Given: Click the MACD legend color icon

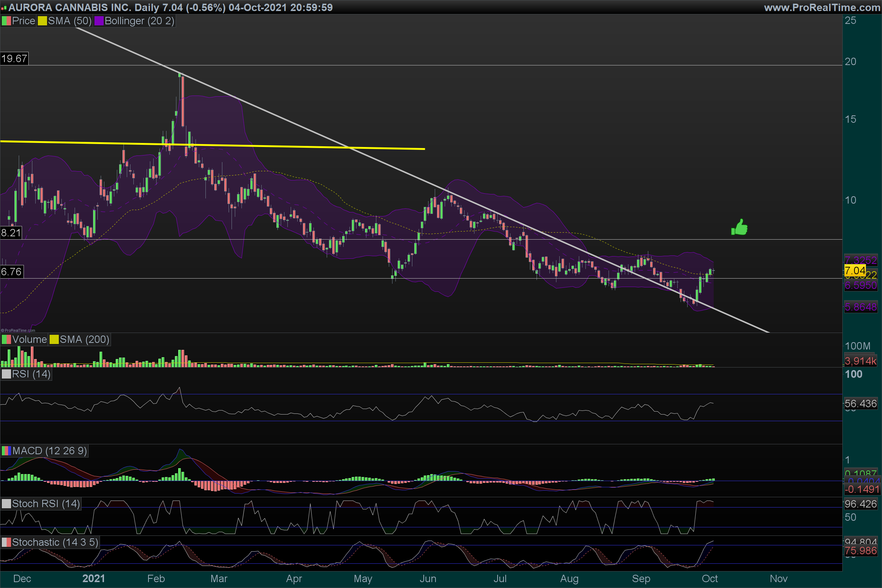Looking at the screenshot, I should (6, 451).
